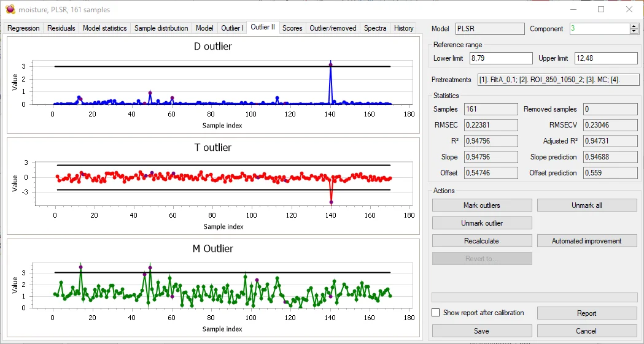Open the History tab
644x344 pixels.
403,28
